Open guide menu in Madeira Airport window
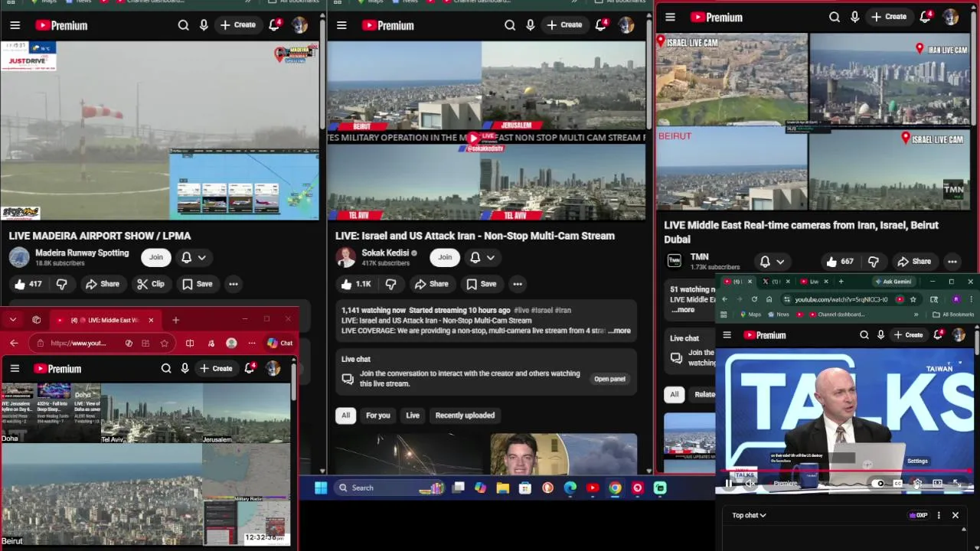980x551 pixels. (x=15, y=25)
